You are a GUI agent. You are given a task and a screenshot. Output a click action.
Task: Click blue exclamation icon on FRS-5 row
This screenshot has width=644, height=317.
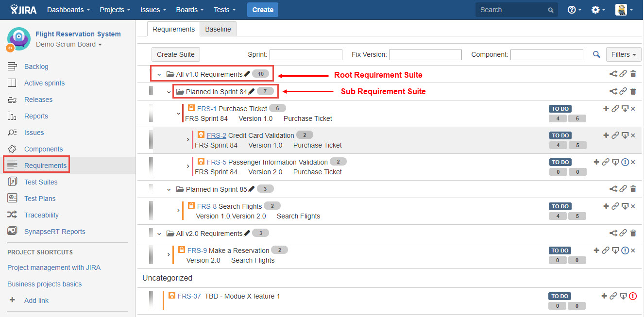pyautogui.click(x=625, y=162)
